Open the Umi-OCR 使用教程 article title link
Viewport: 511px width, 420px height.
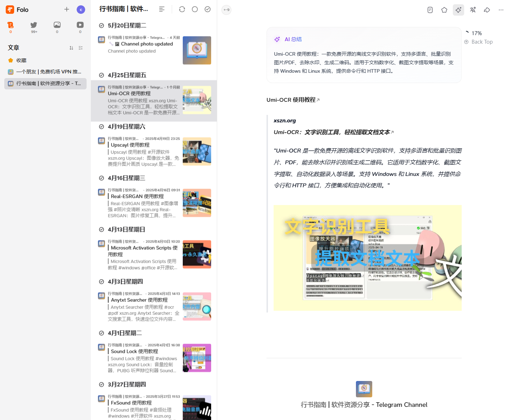(293, 100)
